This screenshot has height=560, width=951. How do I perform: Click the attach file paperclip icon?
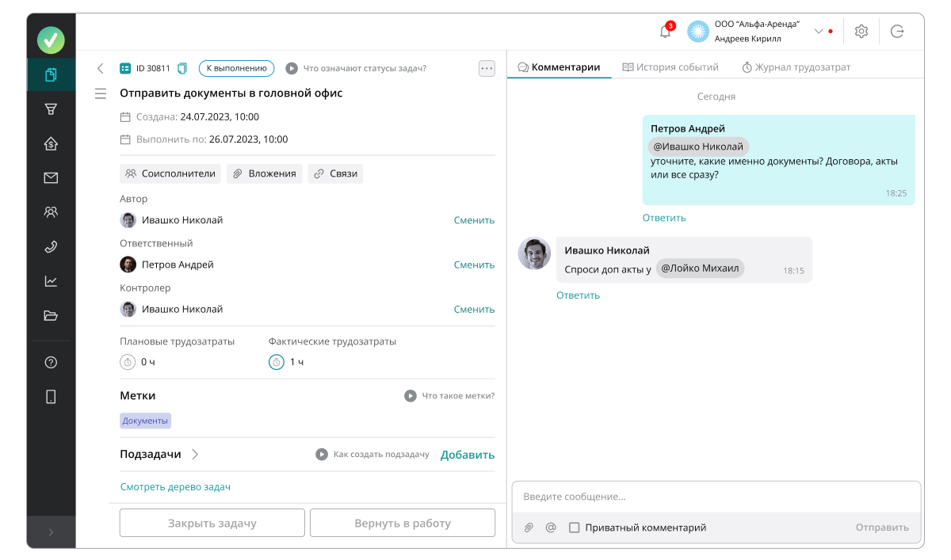pyautogui.click(x=529, y=528)
